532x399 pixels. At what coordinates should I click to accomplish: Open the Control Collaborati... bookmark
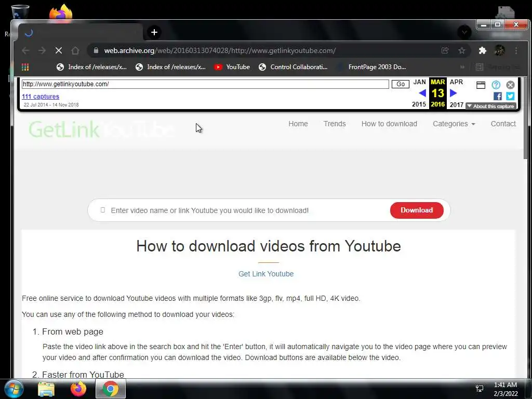(x=293, y=67)
